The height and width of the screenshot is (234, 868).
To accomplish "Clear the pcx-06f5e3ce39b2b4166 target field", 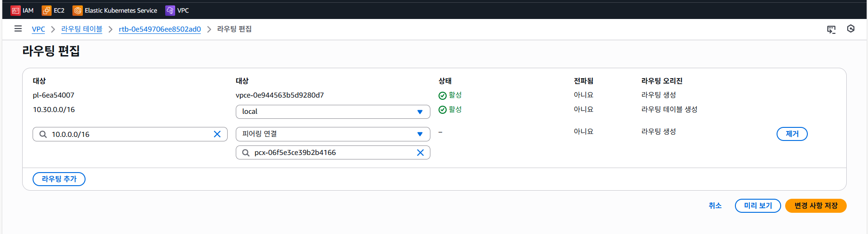I will pos(420,153).
